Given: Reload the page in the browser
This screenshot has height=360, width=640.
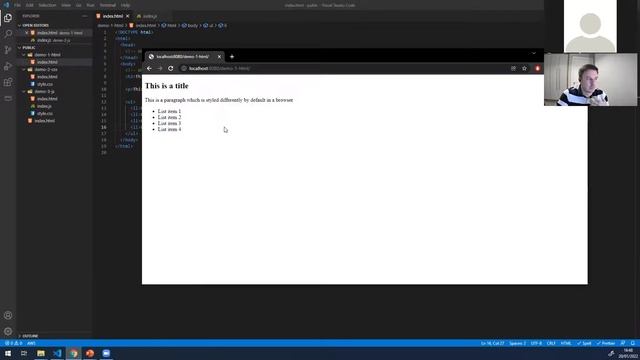Looking at the screenshot, I should (171, 68).
